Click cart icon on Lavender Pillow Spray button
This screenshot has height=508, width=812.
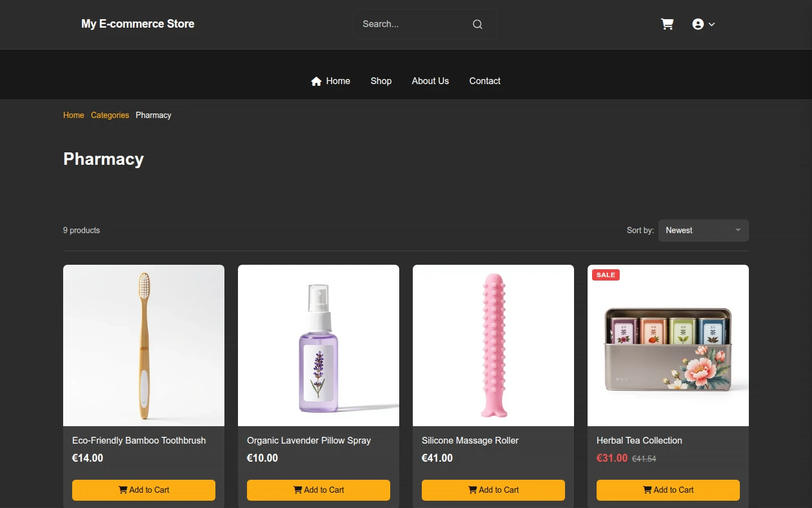click(x=298, y=490)
